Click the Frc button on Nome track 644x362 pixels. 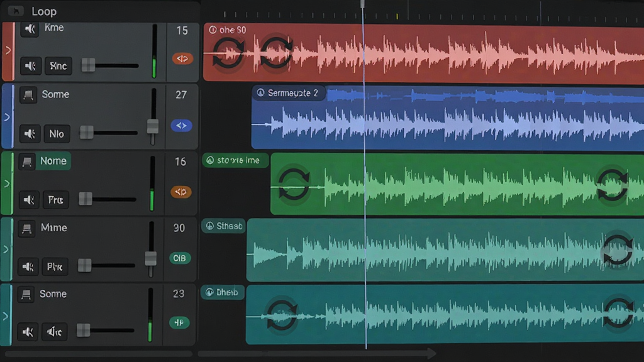point(56,200)
